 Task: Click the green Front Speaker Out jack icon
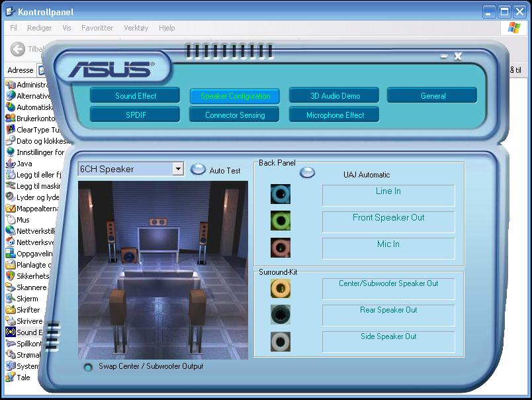[x=281, y=221]
